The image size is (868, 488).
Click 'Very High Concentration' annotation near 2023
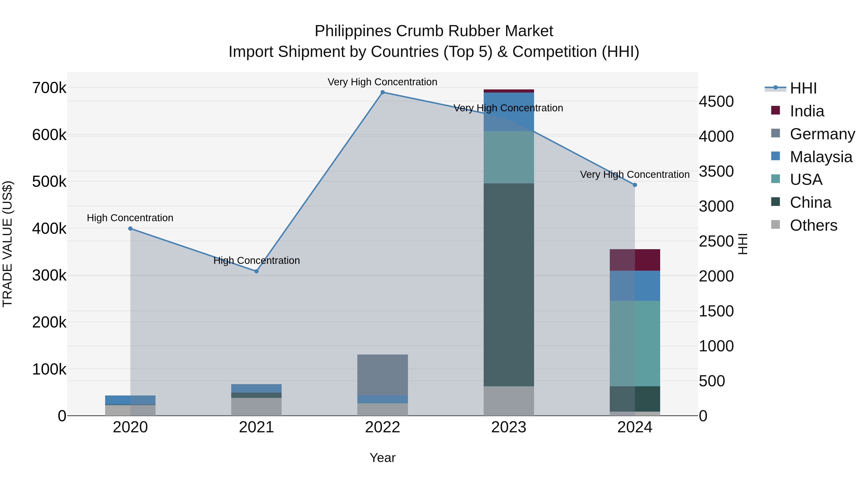click(x=508, y=108)
